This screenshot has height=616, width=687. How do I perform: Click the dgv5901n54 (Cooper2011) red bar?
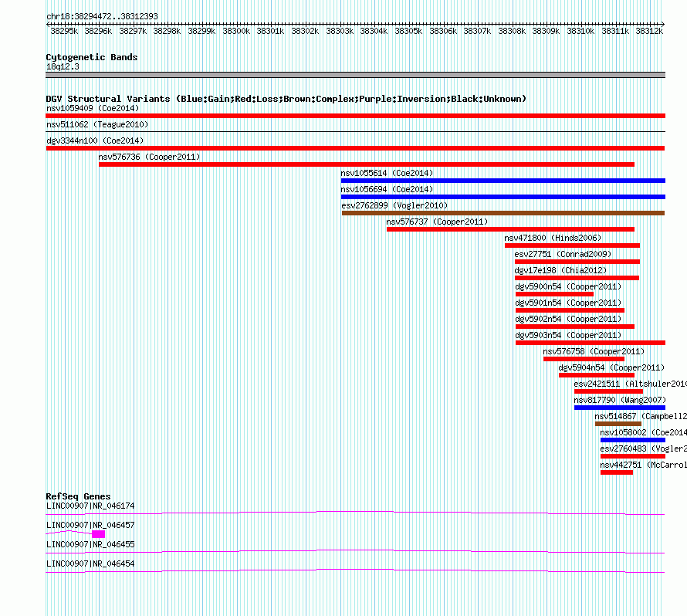pyautogui.click(x=570, y=310)
